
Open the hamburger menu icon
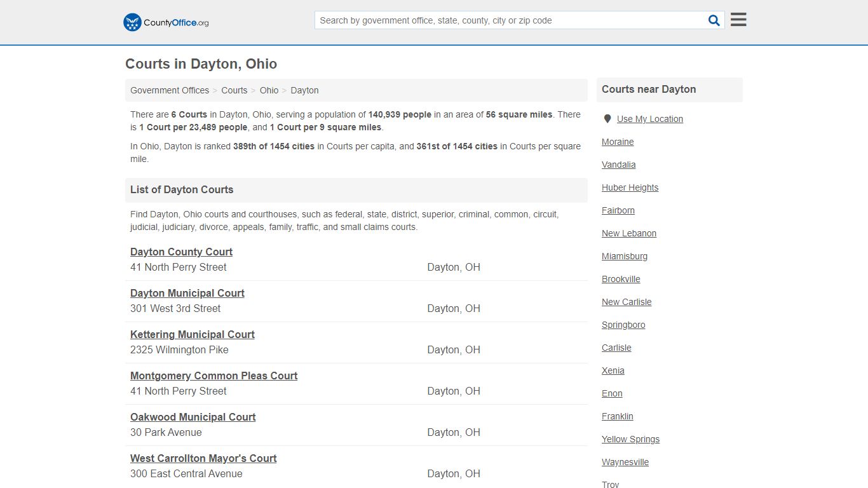[738, 20]
